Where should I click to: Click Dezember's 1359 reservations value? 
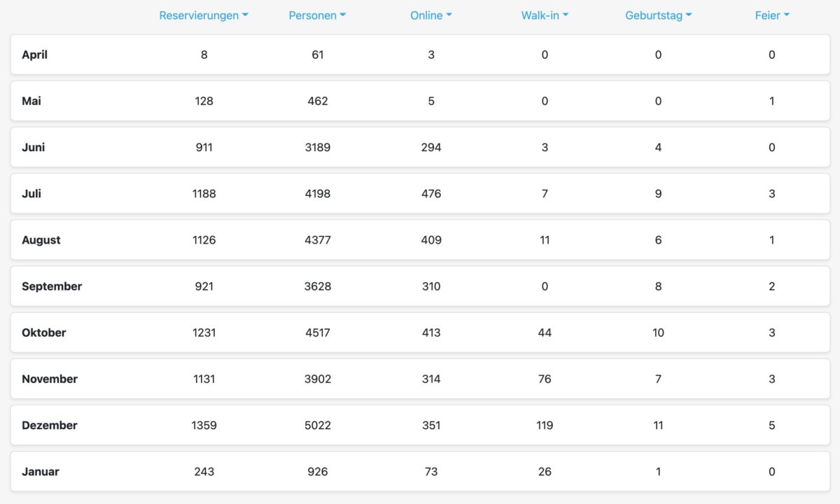[x=204, y=426]
